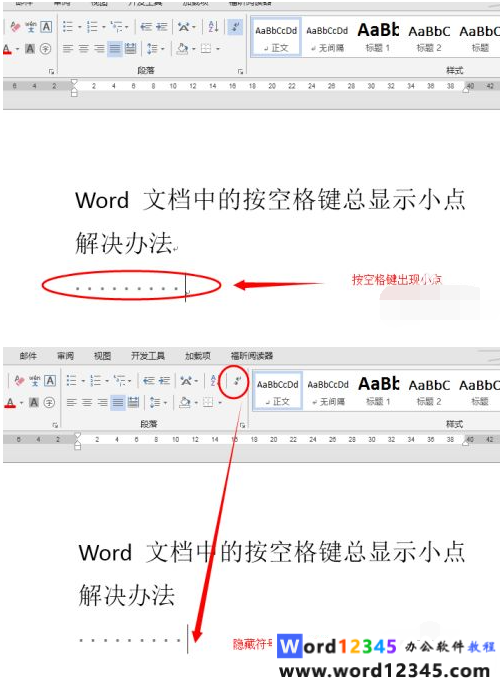Open the 视图 tab
Screen dimensions: 500x690
(102, 356)
